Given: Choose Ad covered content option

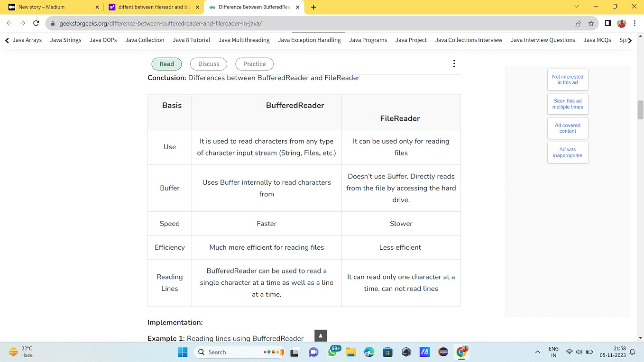Looking at the screenshot, I should point(568,128).
